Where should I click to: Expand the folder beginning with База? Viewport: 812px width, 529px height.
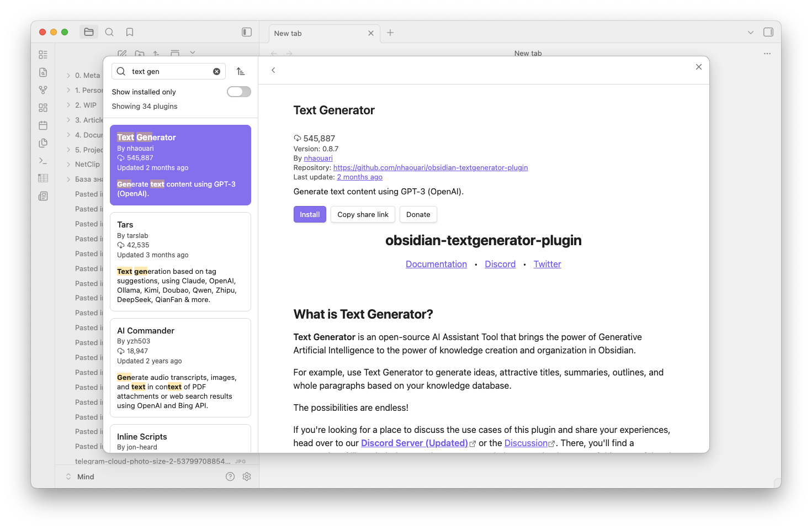[68, 179]
